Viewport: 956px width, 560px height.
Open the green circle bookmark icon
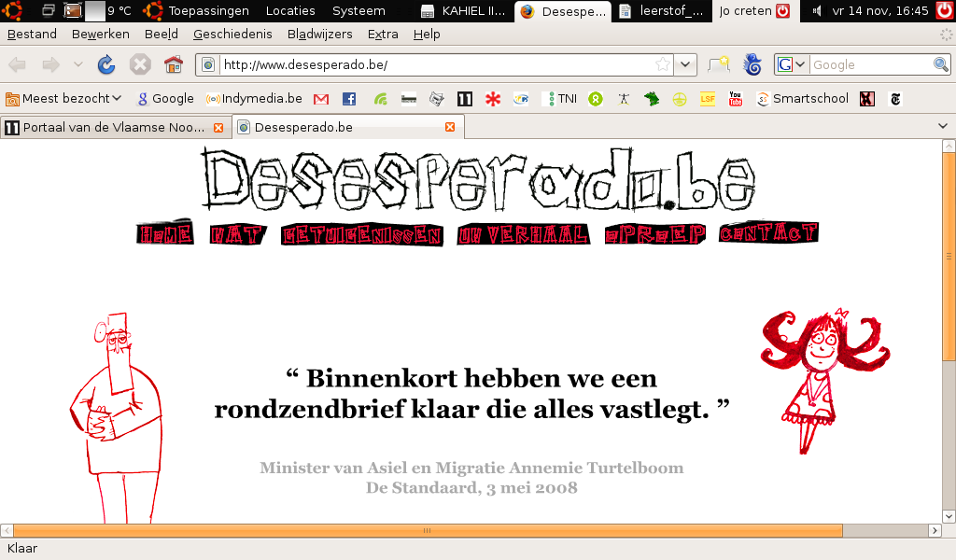(596, 99)
